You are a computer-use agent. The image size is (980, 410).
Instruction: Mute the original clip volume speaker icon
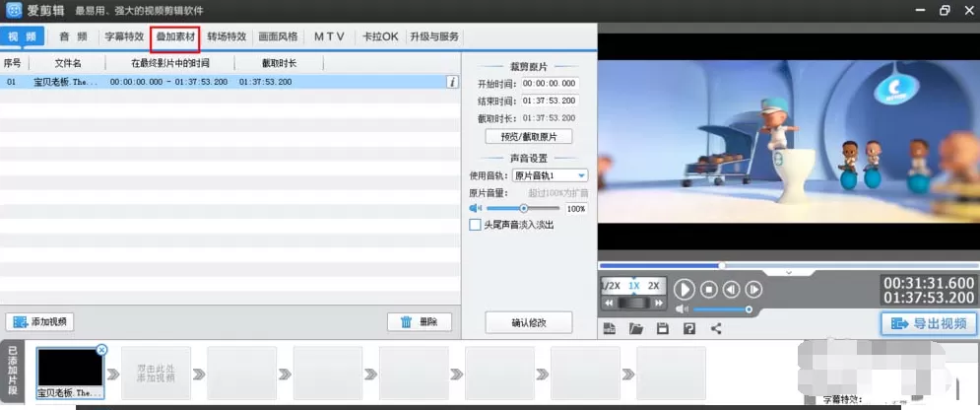(x=476, y=208)
